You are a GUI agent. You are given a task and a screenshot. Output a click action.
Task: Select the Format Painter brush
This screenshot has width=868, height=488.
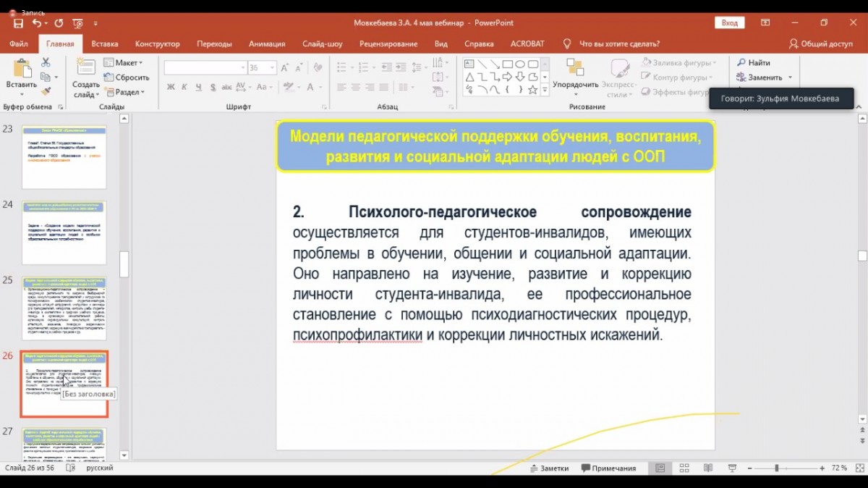coord(46,92)
